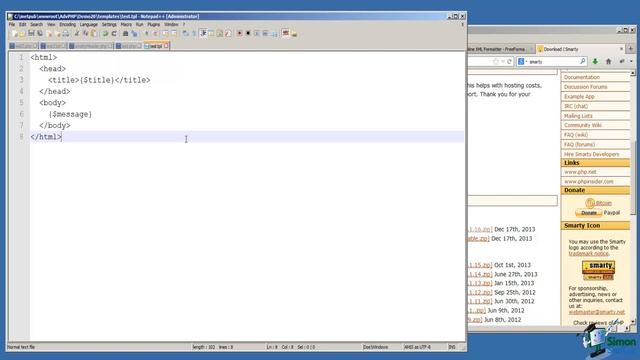The width and height of the screenshot is (640, 360).
Task: Click the Save All toolbar icon
Action: pos(40,33)
